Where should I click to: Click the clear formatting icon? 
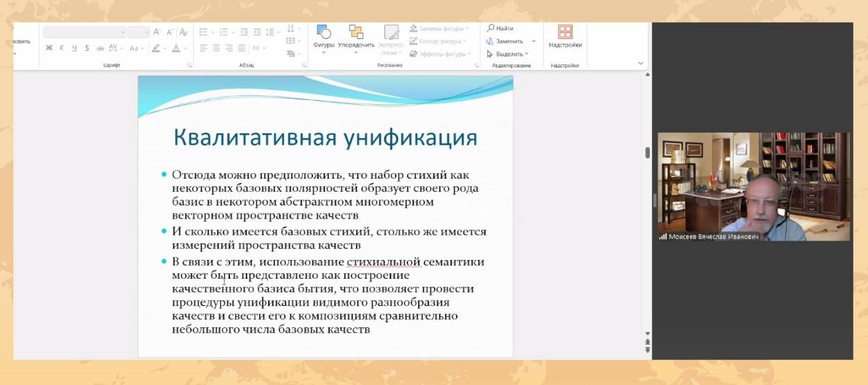(x=183, y=32)
